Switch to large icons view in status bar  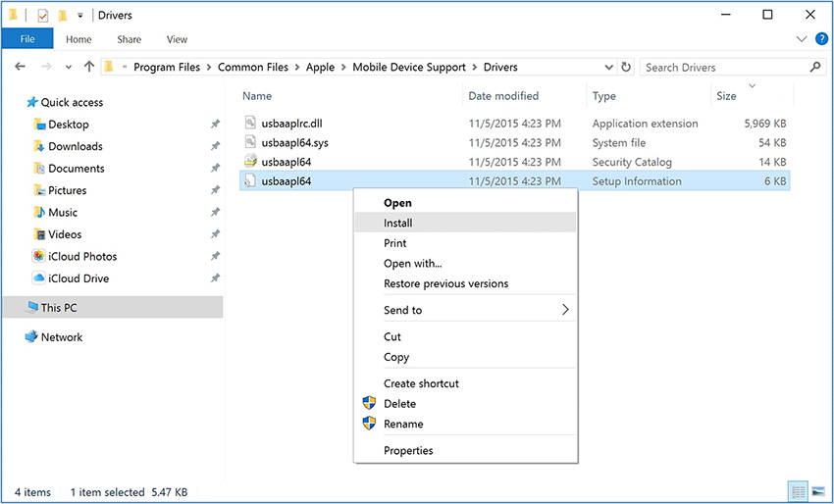(x=817, y=491)
